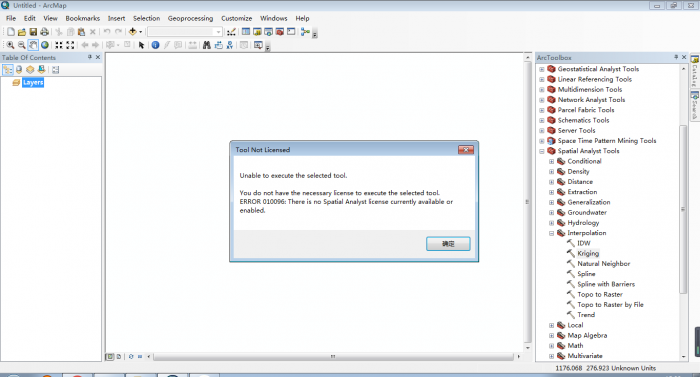Click the Refresh map view icon
Viewport: 700px width, 377px height.
(x=131, y=356)
